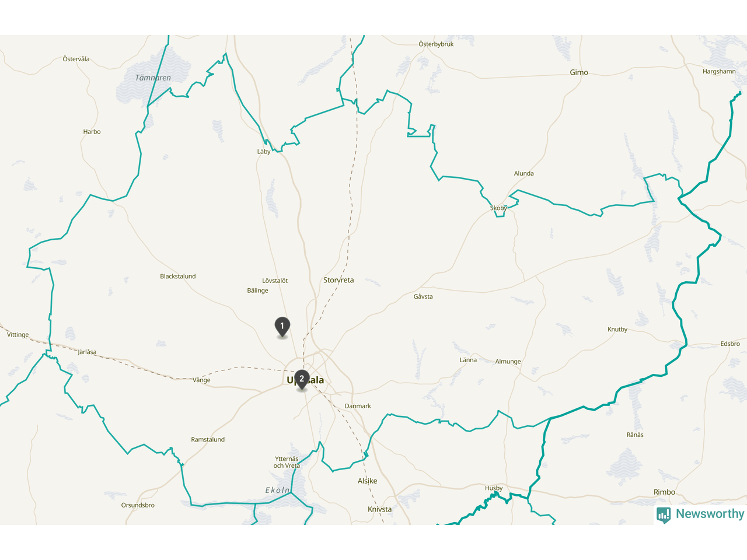Image resolution: width=747 pixels, height=560 pixels.
Task: Click the Newsworthy logo icon
Action: [x=664, y=515]
